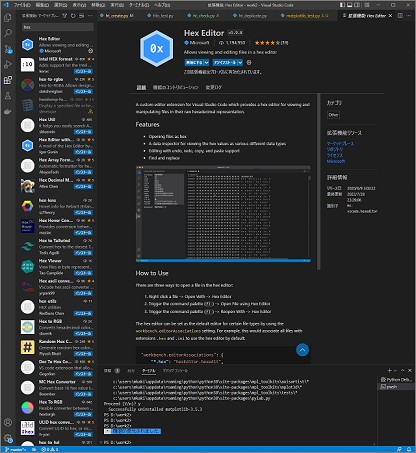Install the Intel HEX format extension
The image size is (416, 453).
[x=83, y=71]
